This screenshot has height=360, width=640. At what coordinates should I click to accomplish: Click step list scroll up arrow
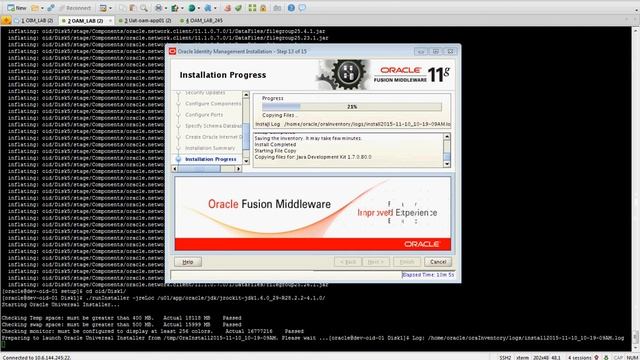pos(246,95)
